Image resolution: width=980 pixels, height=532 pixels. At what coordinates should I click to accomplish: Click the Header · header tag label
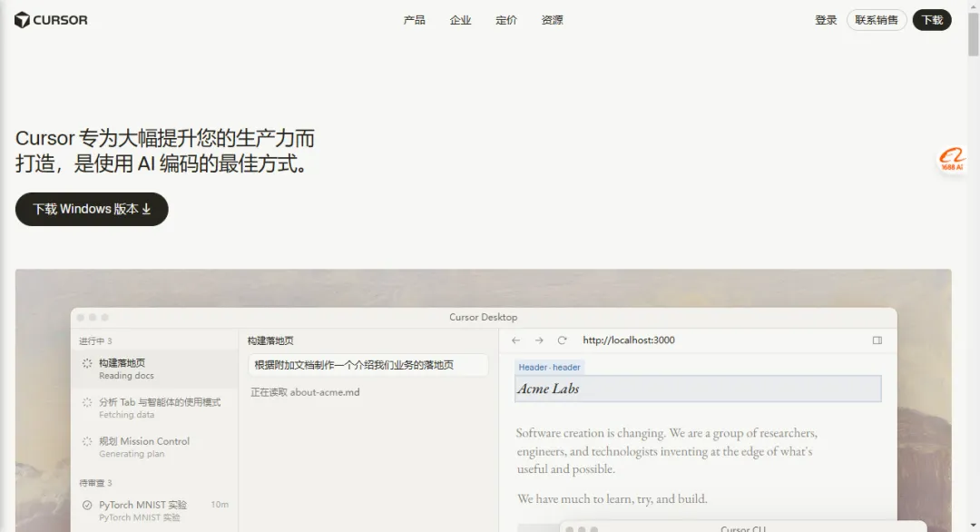click(x=549, y=368)
